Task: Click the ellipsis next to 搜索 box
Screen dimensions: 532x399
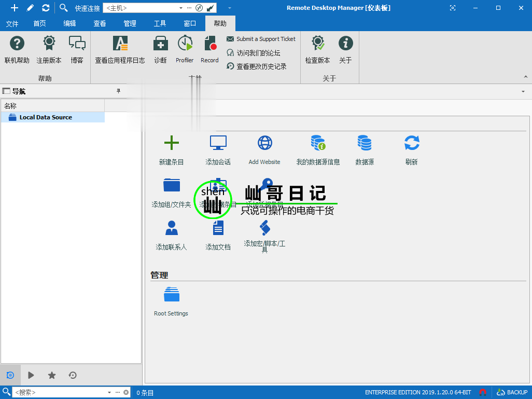Action: [x=118, y=393]
